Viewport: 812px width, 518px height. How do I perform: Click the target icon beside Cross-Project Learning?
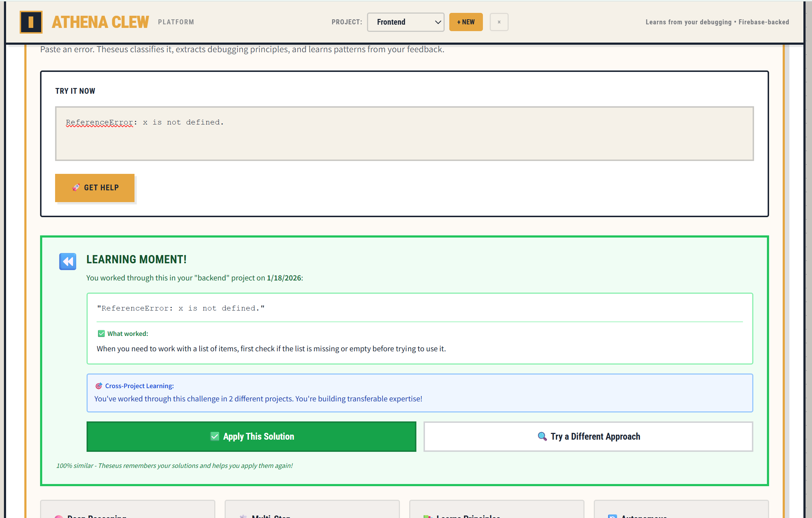point(99,386)
